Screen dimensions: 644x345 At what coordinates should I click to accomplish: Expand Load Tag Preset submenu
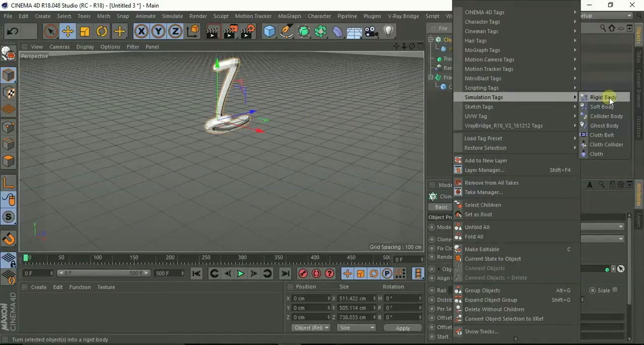pos(517,139)
